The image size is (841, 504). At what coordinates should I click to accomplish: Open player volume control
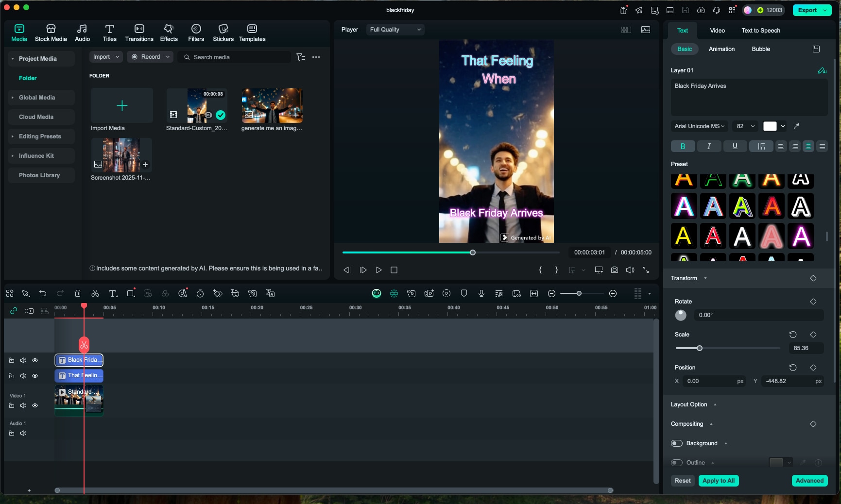(x=630, y=270)
